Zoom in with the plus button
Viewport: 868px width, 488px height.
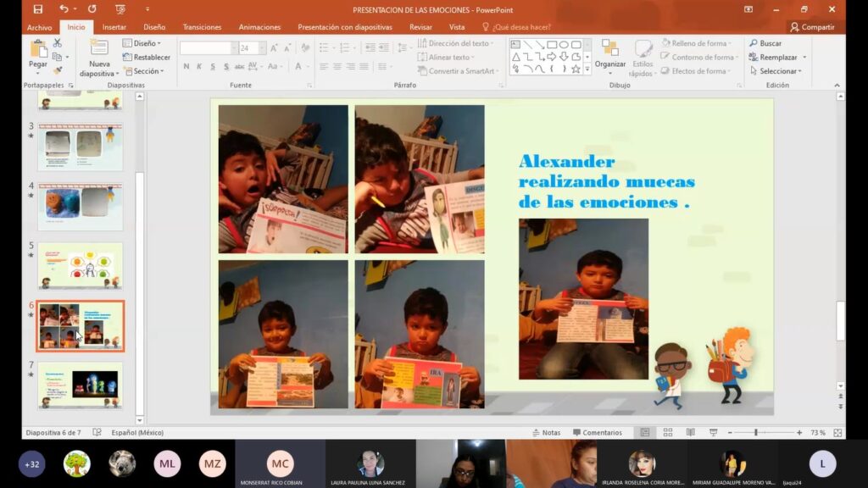[x=799, y=433]
